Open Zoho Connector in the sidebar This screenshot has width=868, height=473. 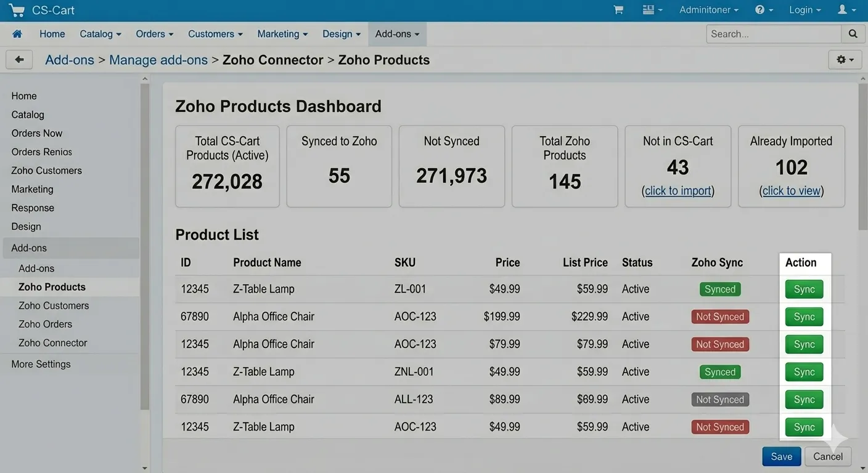(x=53, y=342)
